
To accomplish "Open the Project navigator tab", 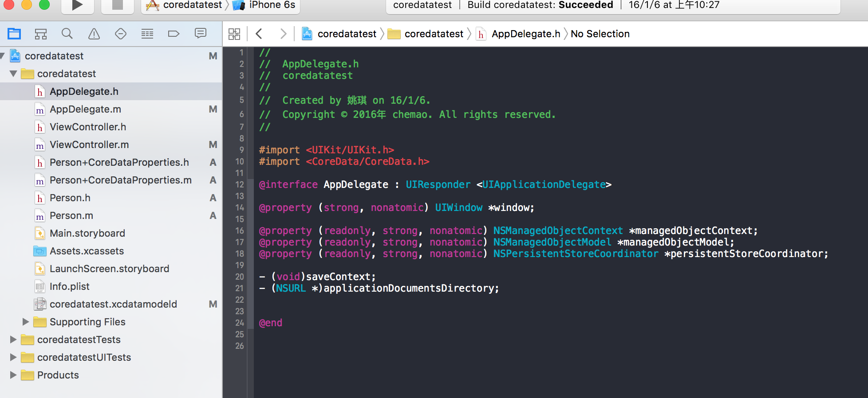I will [14, 34].
